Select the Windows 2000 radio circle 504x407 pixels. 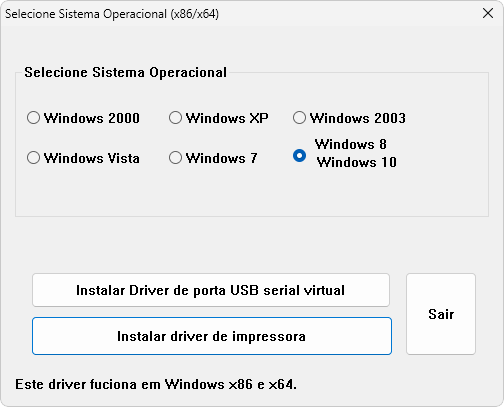(33, 118)
